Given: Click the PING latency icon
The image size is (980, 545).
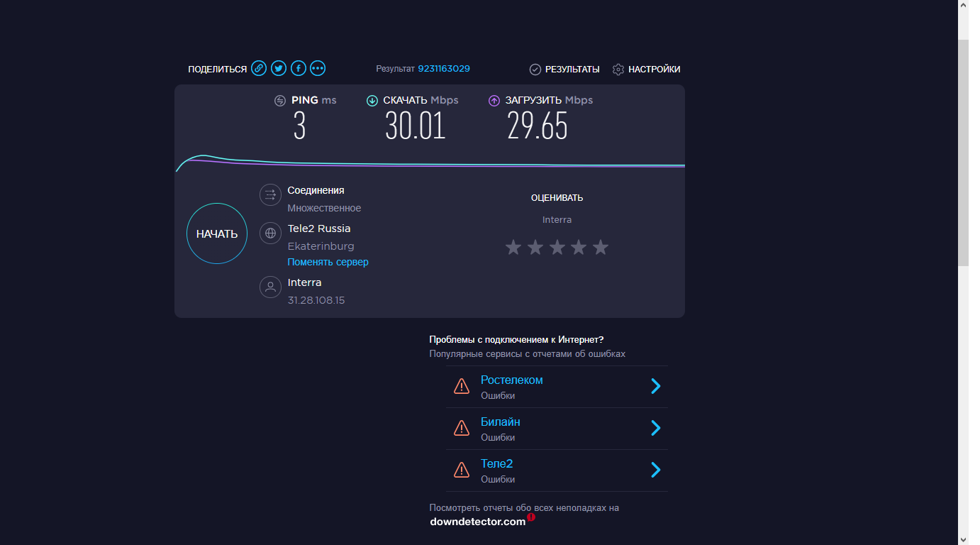Looking at the screenshot, I should point(280,101).
